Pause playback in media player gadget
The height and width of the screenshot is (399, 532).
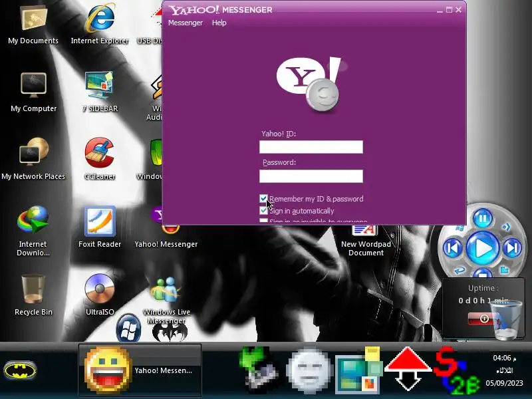[483, 218]
